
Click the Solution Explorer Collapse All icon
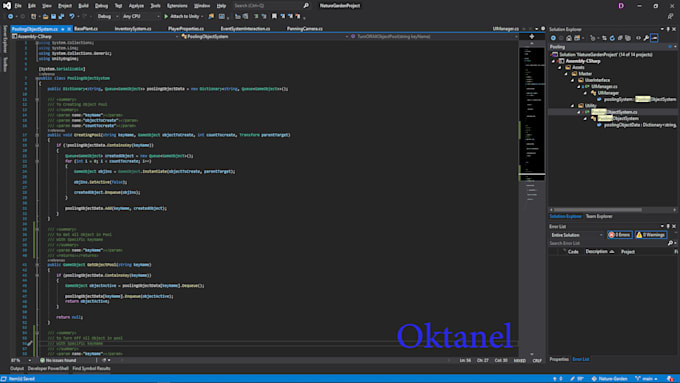coord(620,38)
